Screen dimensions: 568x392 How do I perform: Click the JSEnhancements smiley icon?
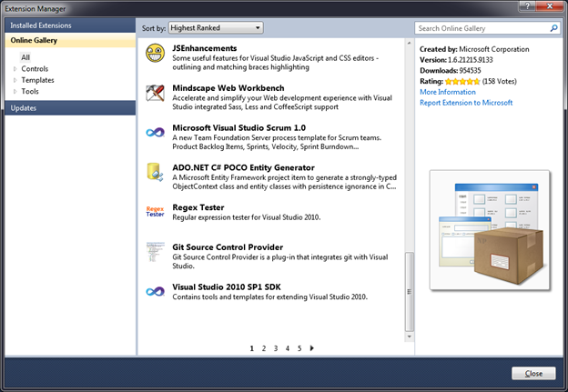click(x=155, y=54)
